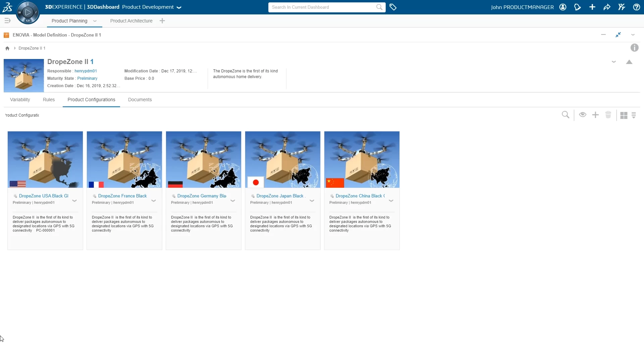Open the tag navigation icon beside search bar
The image size is (644, 362).
point(393,7)
